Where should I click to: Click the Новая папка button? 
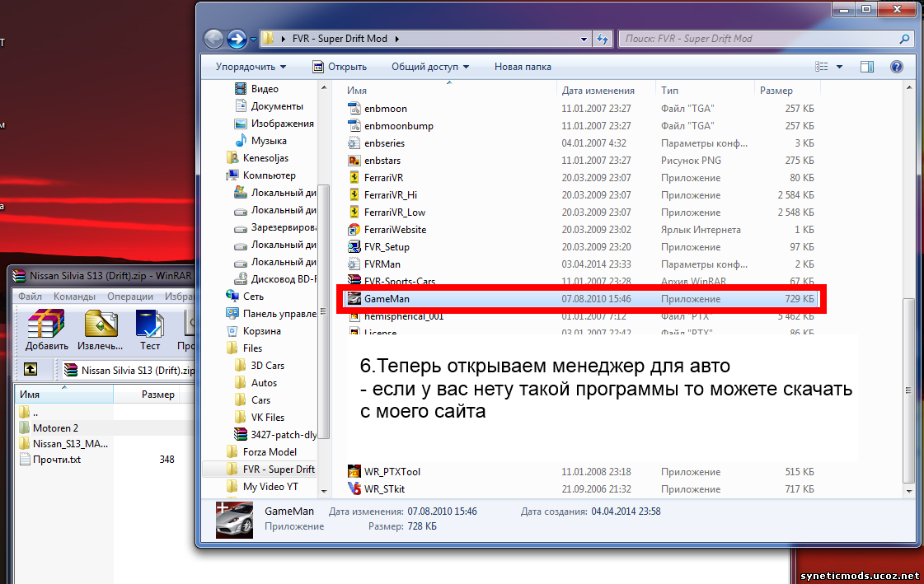click(x=523, y=67)
